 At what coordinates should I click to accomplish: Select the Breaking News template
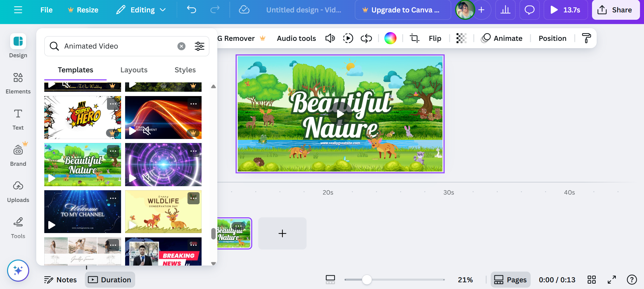tap(163, 251)
